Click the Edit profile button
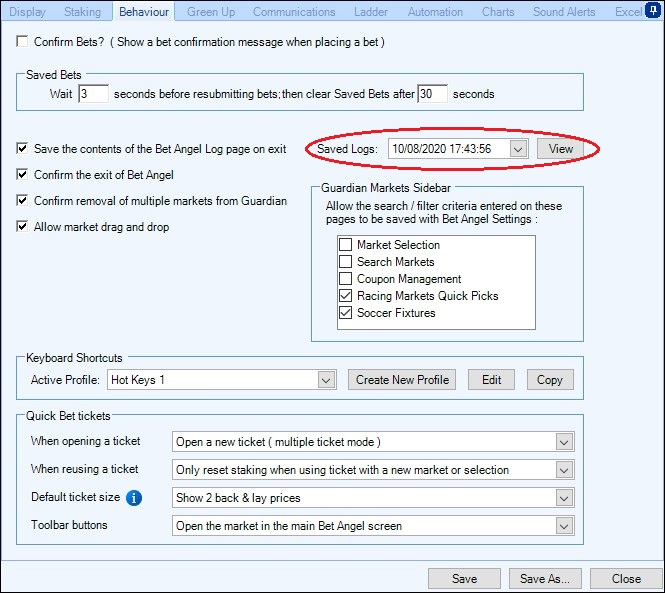665x593 pixels. (x=492, y=380)
